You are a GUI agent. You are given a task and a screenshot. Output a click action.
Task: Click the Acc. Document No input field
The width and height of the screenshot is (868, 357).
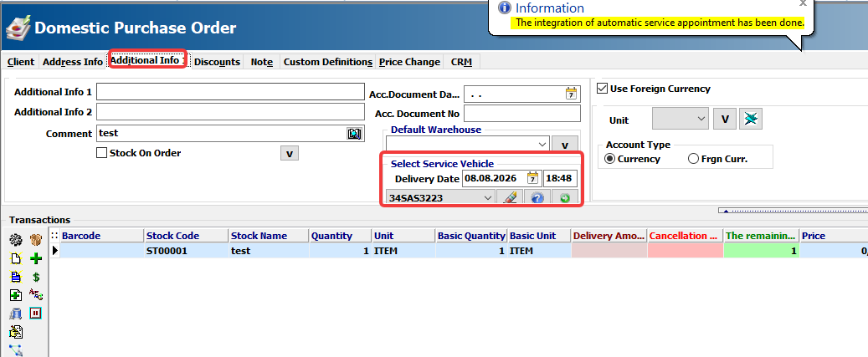click(522, 114)
